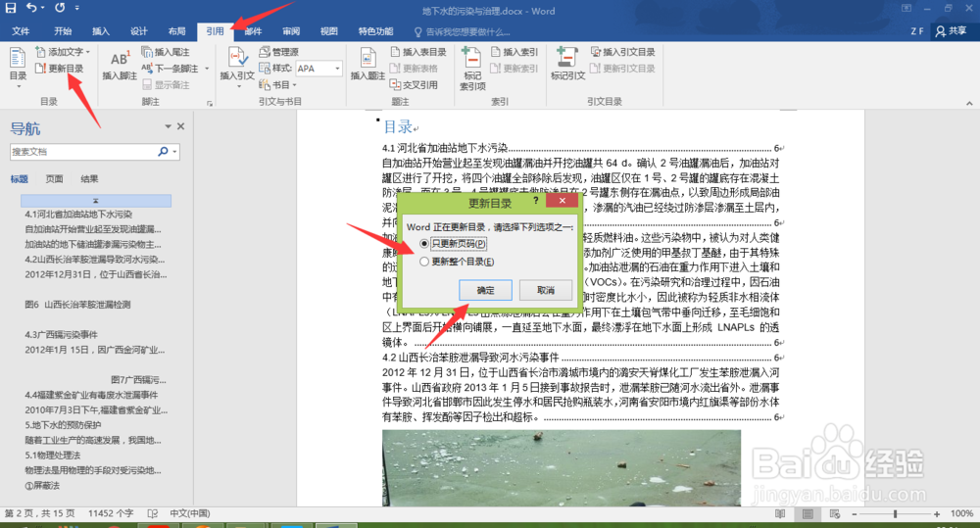Switch to the 布局 tab
The height and width of the screenshot is (528, 980).
click(176, 31)
